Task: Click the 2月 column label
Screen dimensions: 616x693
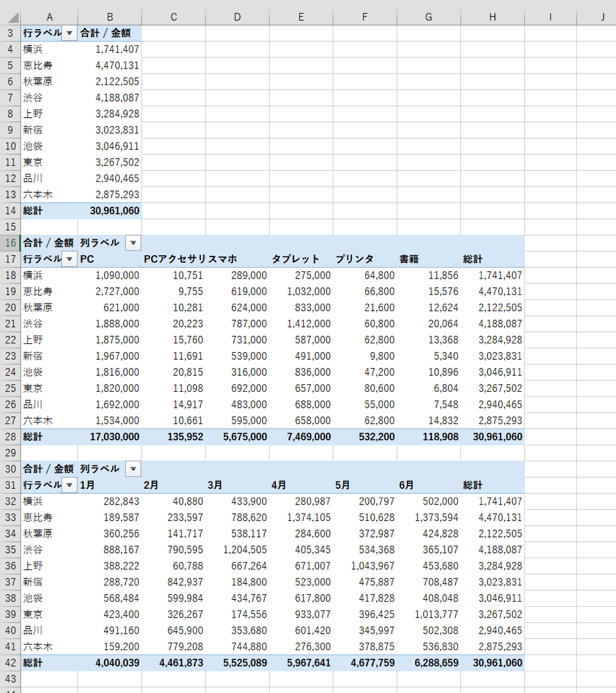Action: pos(151,485)
